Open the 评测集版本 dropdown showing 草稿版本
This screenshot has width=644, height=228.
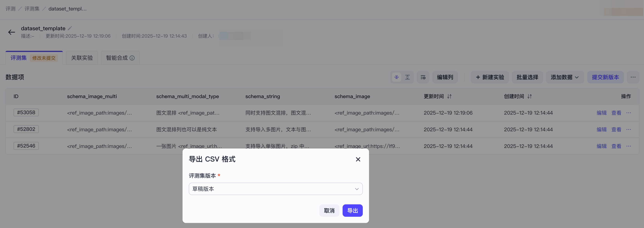tap(276, 189)
